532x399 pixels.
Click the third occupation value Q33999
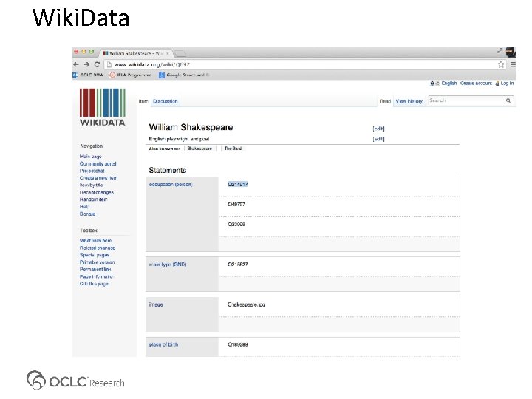point(236,225)
